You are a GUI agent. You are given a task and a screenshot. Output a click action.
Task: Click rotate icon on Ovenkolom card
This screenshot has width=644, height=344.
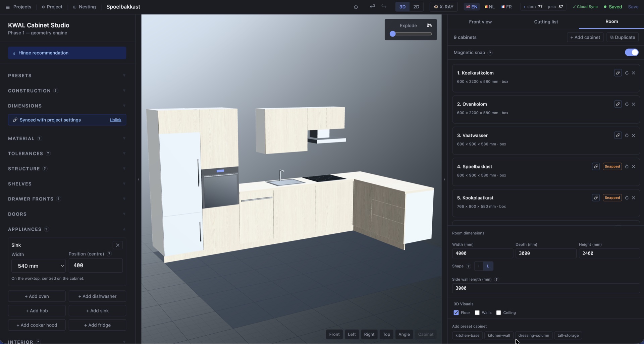627,104
